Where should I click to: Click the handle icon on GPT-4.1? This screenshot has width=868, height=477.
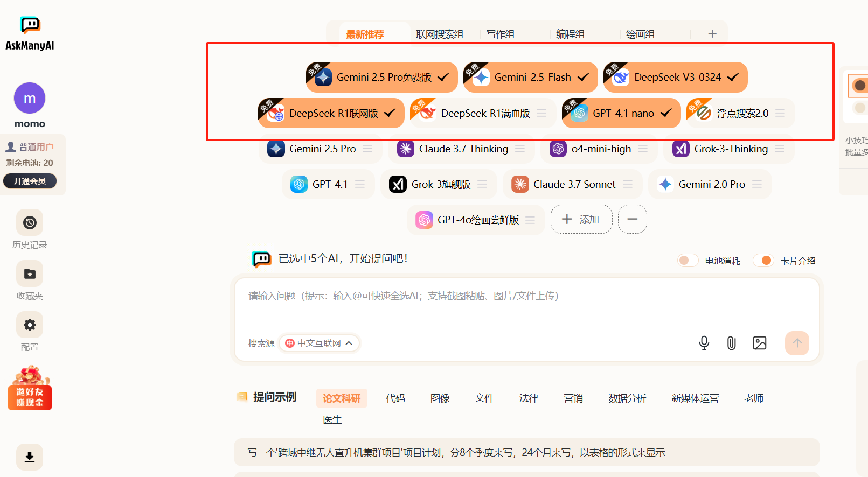click(360, 184)
